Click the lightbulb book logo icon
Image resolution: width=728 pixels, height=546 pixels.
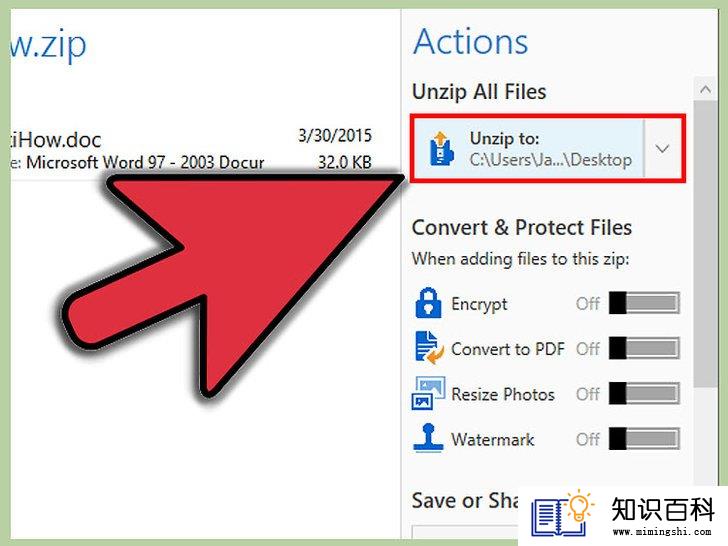562,514
